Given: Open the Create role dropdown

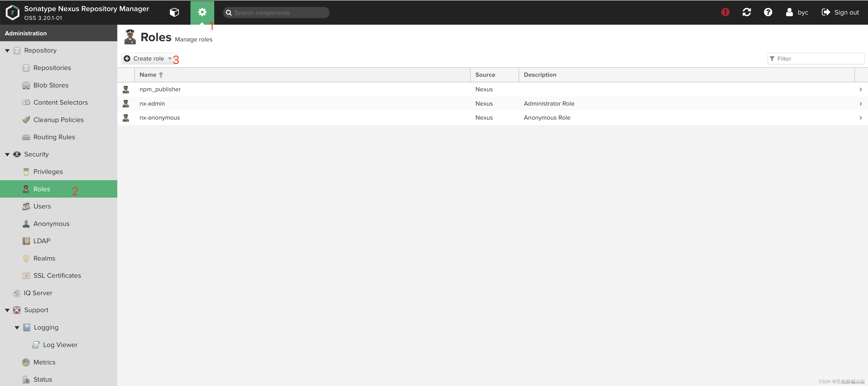Looking at the screenshot, I should 148,59.
